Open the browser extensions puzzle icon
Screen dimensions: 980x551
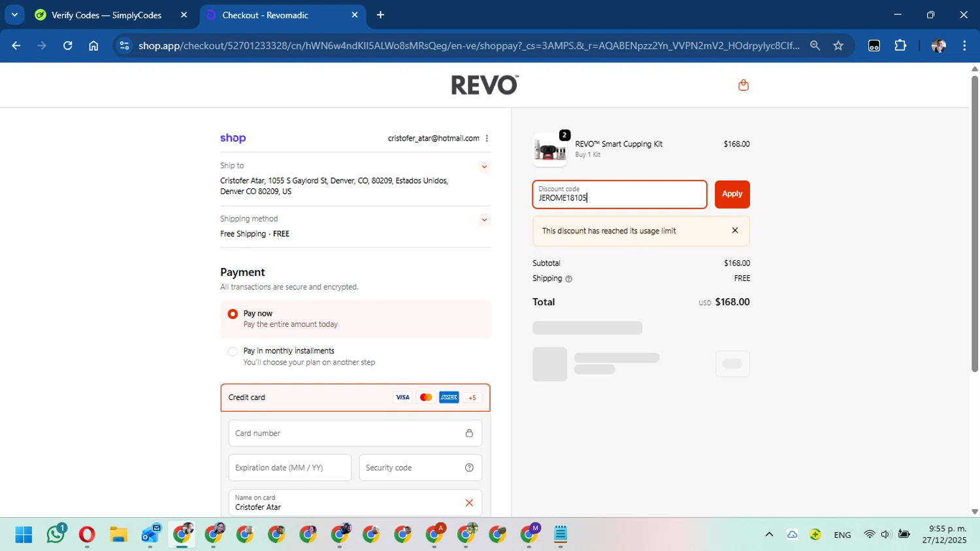pos(900,46)
